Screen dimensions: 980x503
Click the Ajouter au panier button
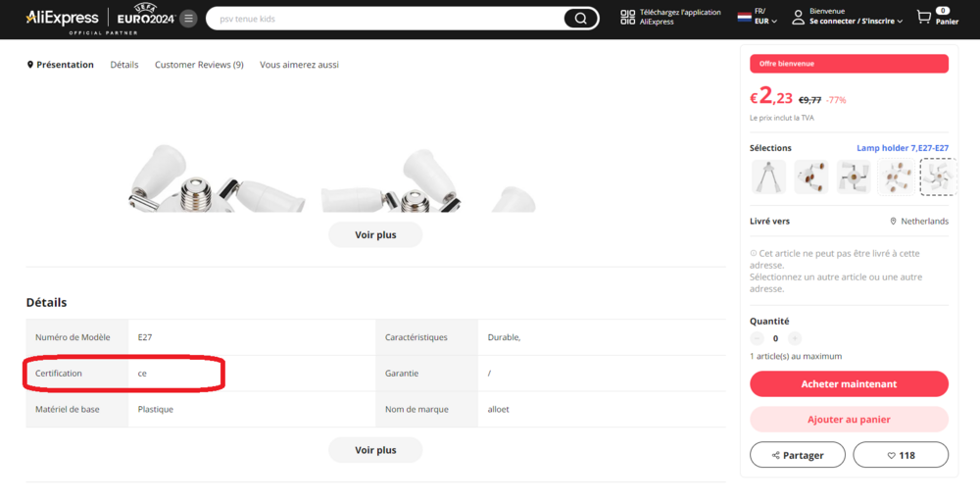(849, 420)
